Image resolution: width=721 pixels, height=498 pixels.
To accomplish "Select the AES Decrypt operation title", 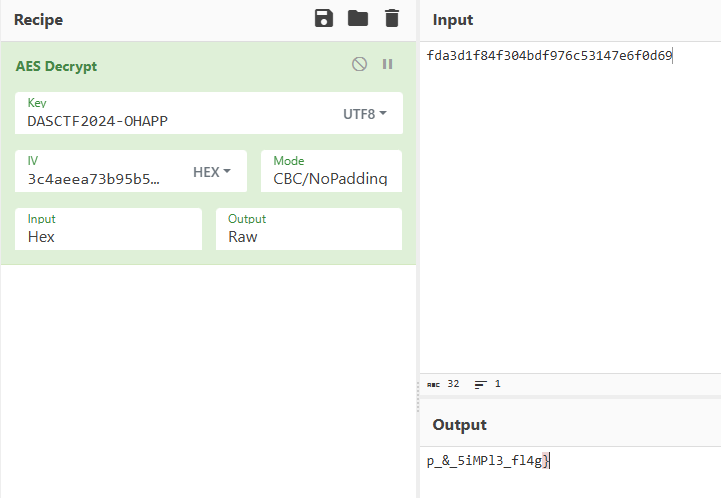I will point(56,66).
